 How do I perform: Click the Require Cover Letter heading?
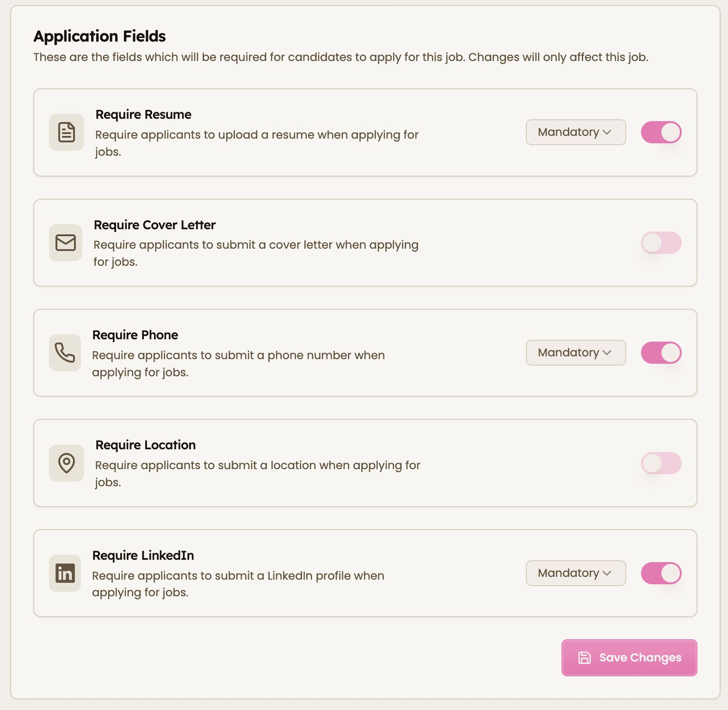(154, 225)
